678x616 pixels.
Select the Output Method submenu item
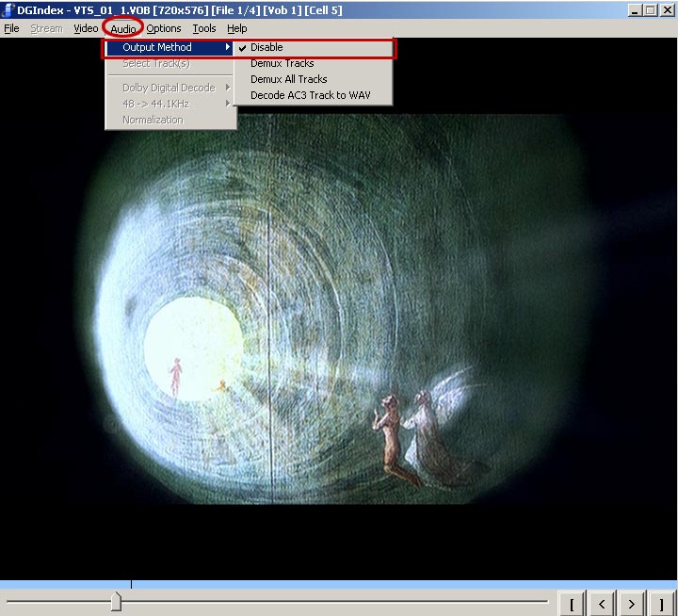pos(169,47)
